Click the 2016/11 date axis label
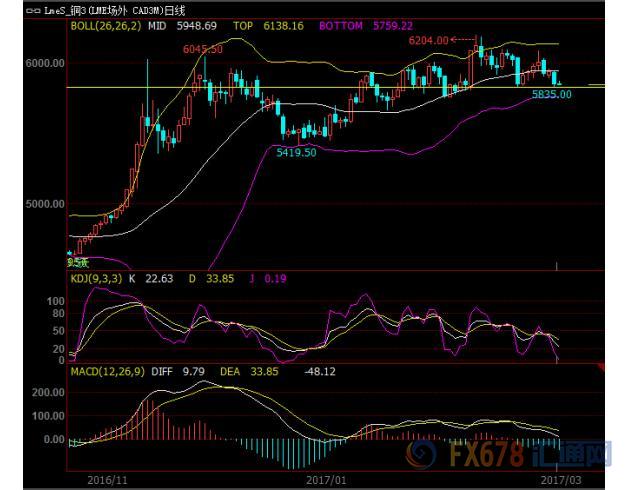The image size is (630, 490). pyautogui.click(x=107, y=480)
